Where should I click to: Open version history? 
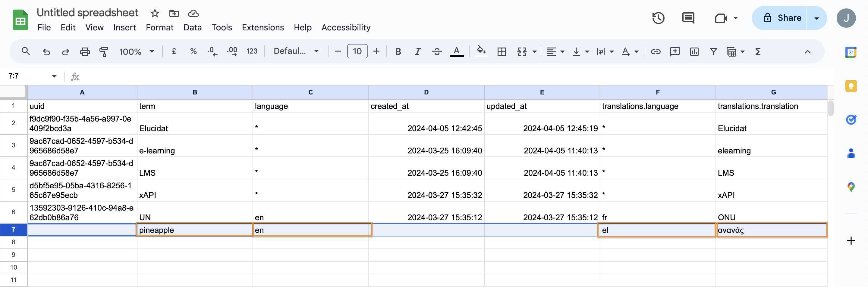click(659, 18)
